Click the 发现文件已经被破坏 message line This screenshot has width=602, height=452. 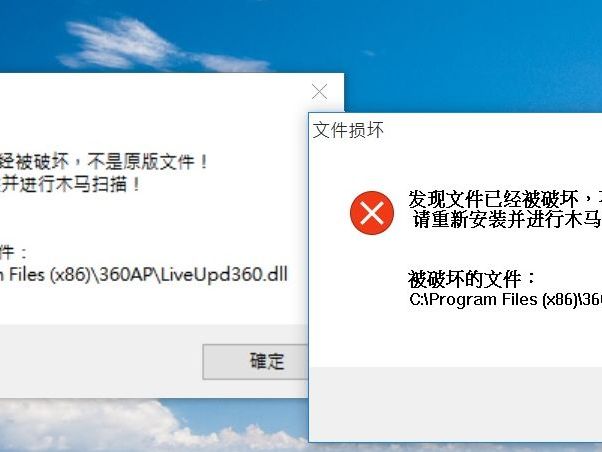click(504, 199)
